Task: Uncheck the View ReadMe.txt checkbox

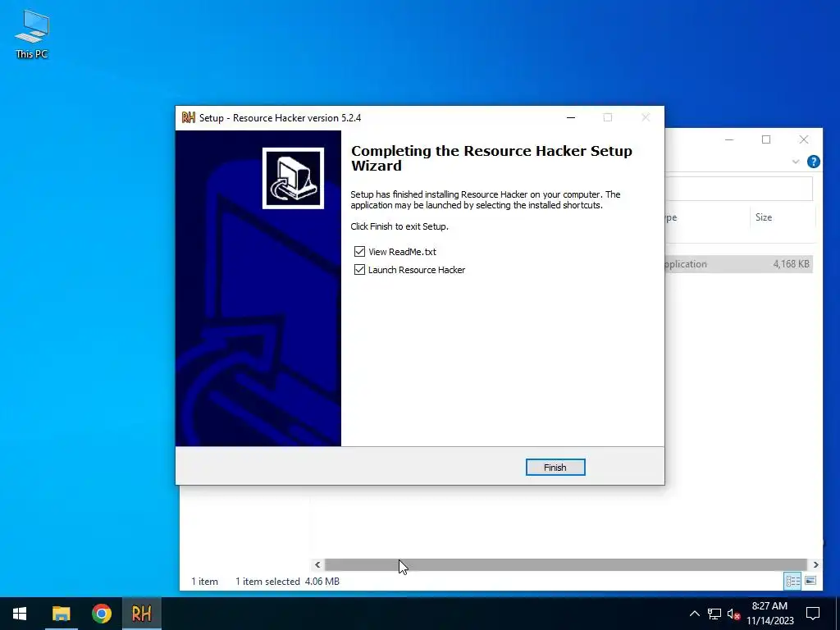Action: [359, 251]
